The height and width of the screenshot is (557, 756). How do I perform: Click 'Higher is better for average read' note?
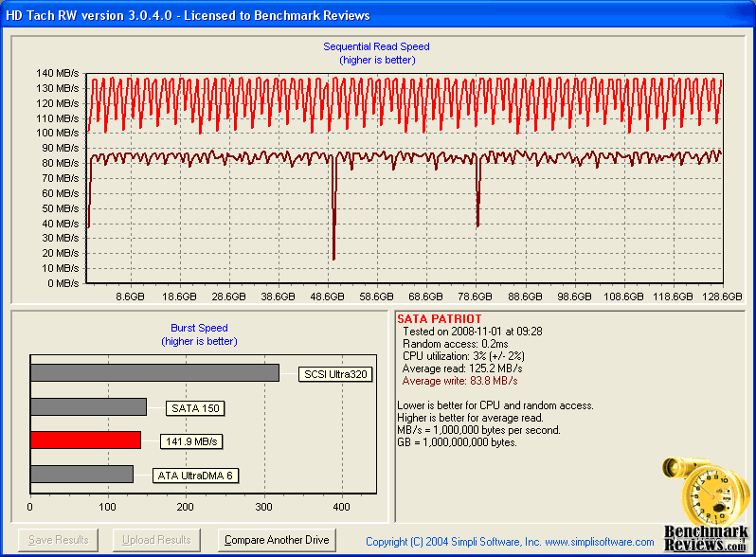point(470,418)
